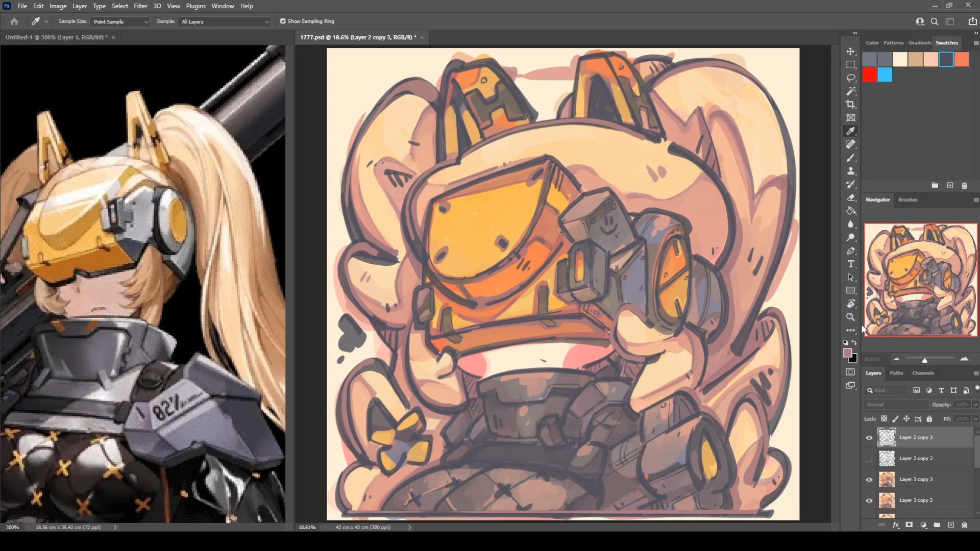Change the screen mode
Viewport: 980px width, 551px height.
click(x=850, y=386)
